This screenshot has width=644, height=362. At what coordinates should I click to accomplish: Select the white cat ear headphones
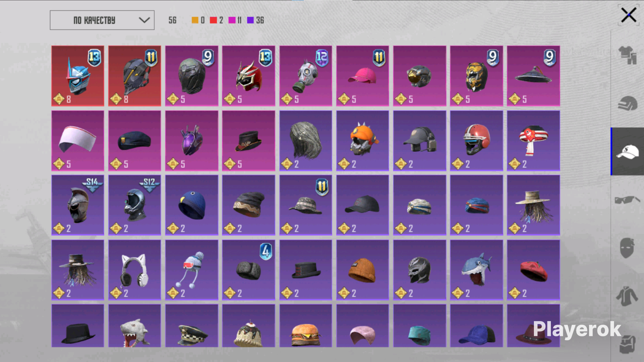point(134,270)
